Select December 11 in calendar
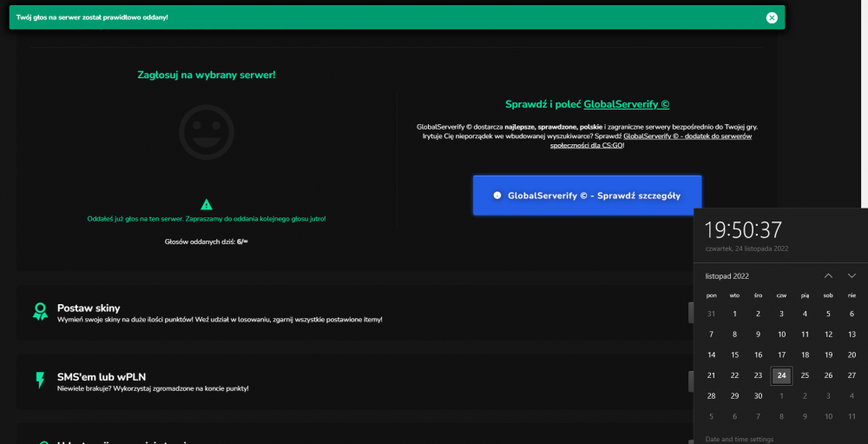 pyautogui.click(x=852, y=416)
